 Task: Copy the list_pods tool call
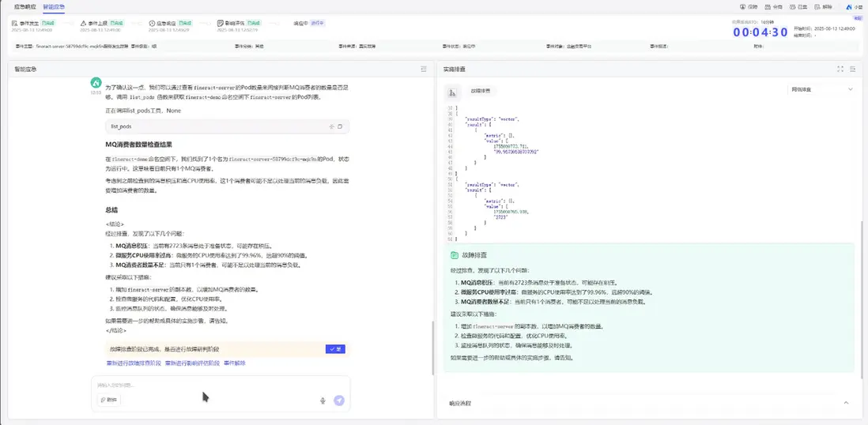tap(340, 126)
